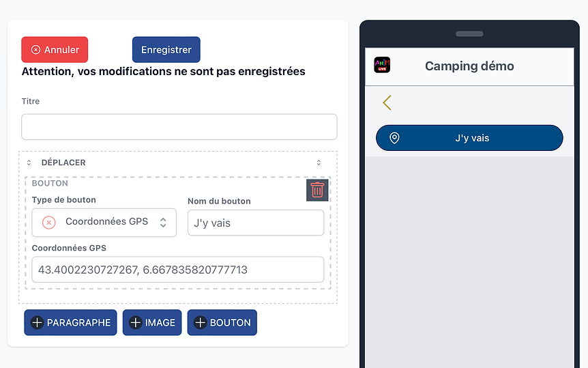Add a new Bouton block
588x368 pixels.
pyautogui.click(x=222, y=322)
